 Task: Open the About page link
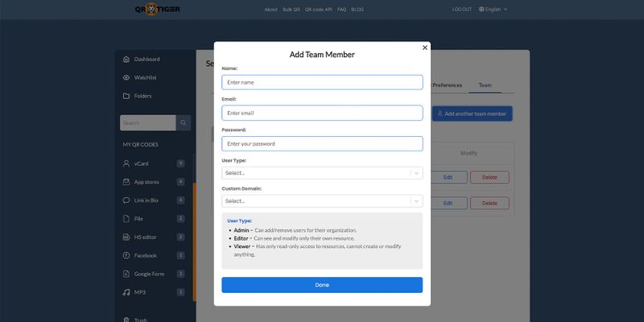click(x=270, y=10)
